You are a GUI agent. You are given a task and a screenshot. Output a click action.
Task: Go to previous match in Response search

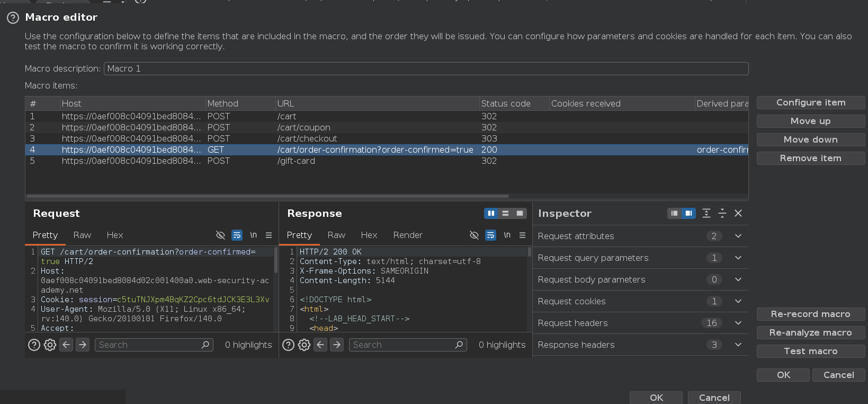pyautogui.click(x=320, y=345)
